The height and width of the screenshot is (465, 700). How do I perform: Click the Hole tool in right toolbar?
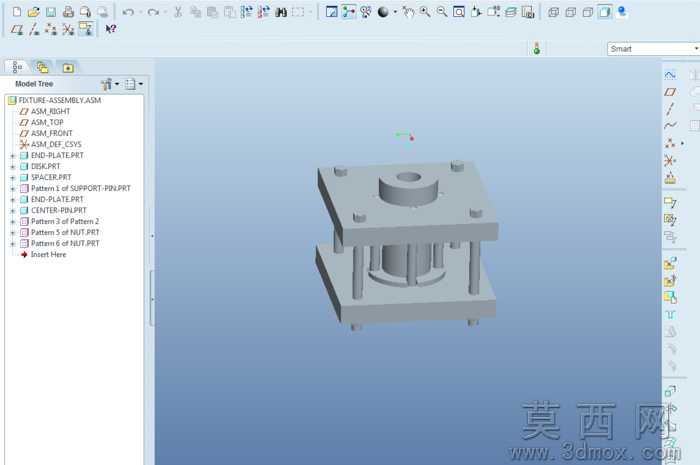[670, 315]
